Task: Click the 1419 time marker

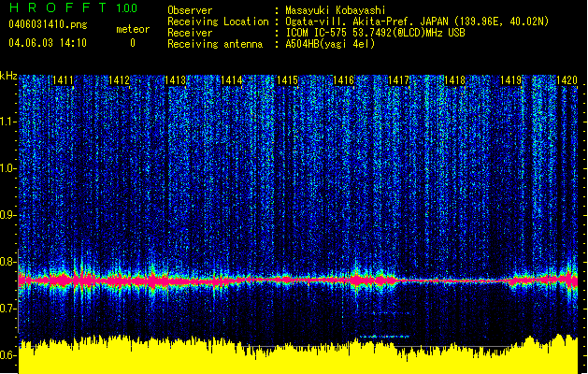Action: [511, 80]
